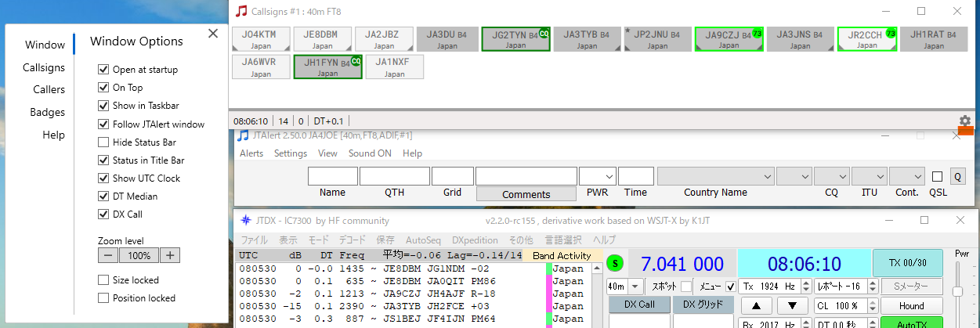The height and width of the screenshot is (328, 980).
Task: Select the JR2CCH 73 callsign tile
Action: coord(866,39)
